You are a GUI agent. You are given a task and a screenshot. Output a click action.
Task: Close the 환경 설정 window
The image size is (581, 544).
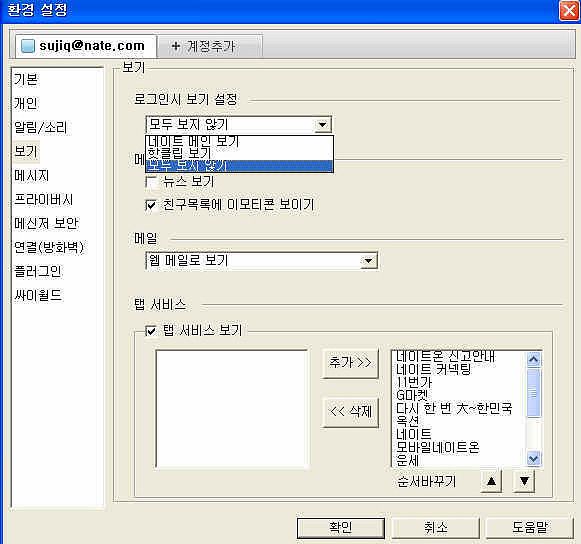click(569, 10)
